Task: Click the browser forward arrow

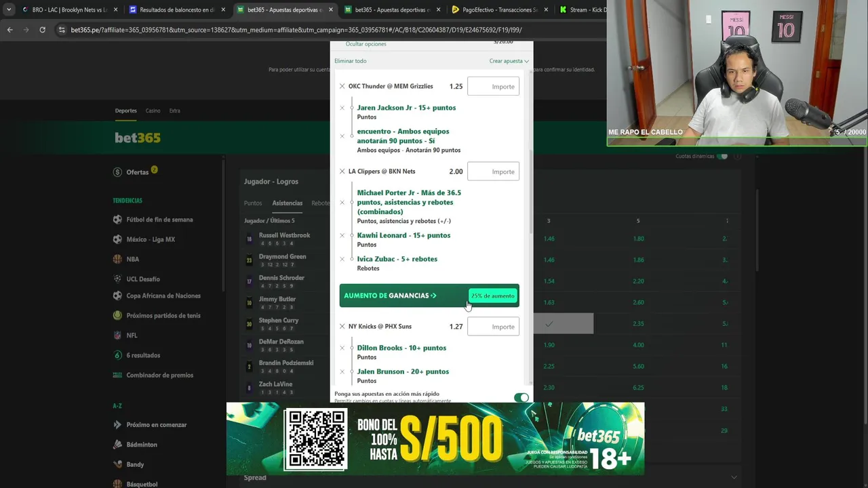Action: tap(26, 30)
